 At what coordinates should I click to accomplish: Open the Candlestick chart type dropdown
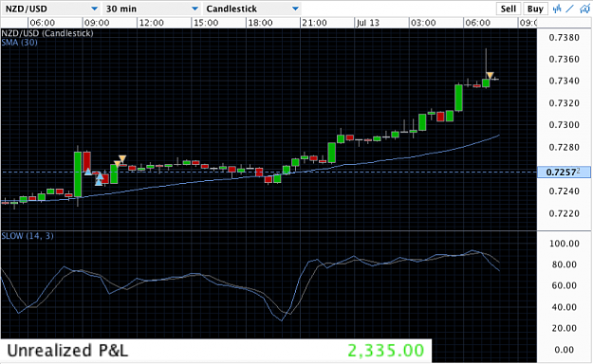click(x=252, y=9)
